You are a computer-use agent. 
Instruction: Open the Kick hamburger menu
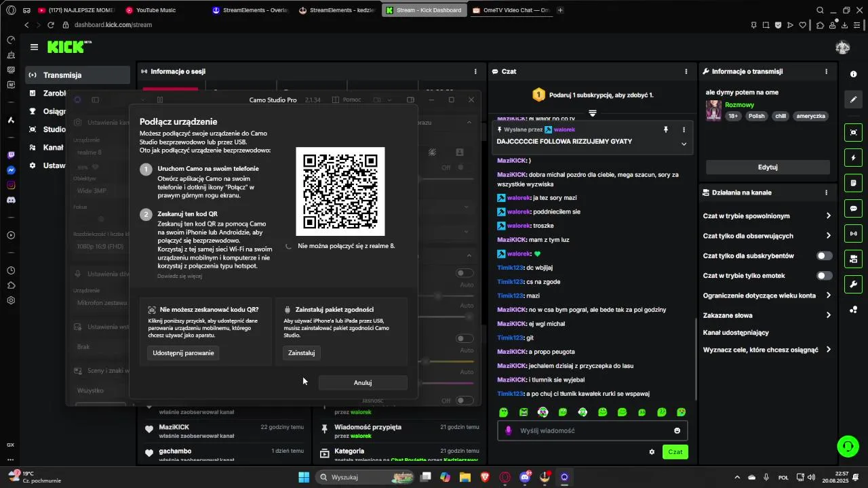[34, 47]
